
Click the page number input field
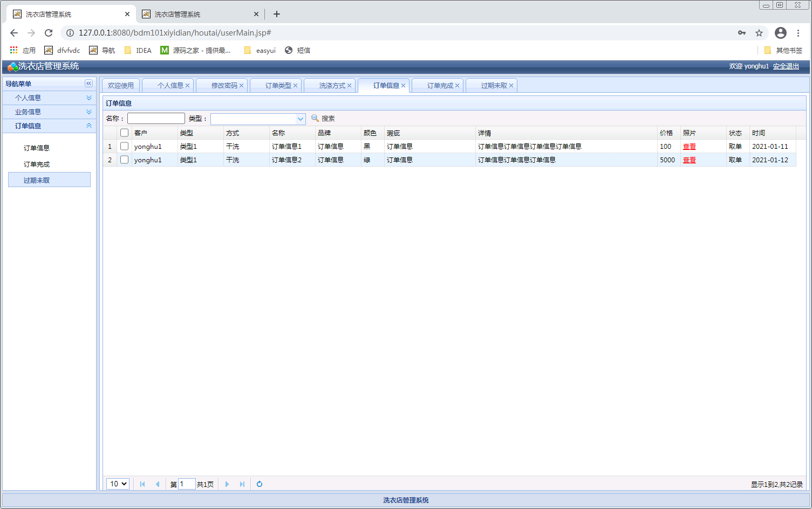(x=187, y=484)
